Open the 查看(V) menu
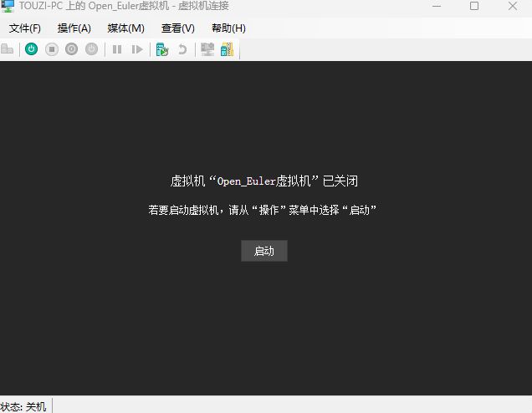Image resolution: width=532 pixels, height=413 pixels. [x=178, y=28]
